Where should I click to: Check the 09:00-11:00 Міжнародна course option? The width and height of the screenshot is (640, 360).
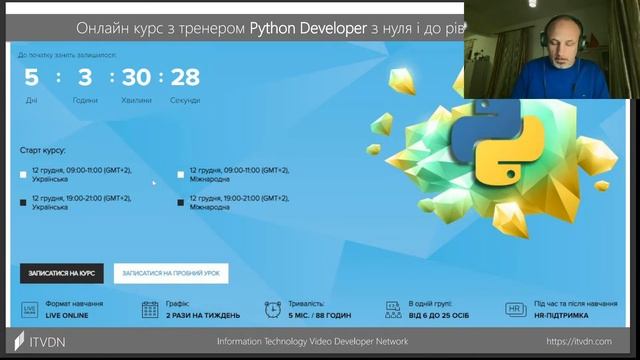point(180,175)
